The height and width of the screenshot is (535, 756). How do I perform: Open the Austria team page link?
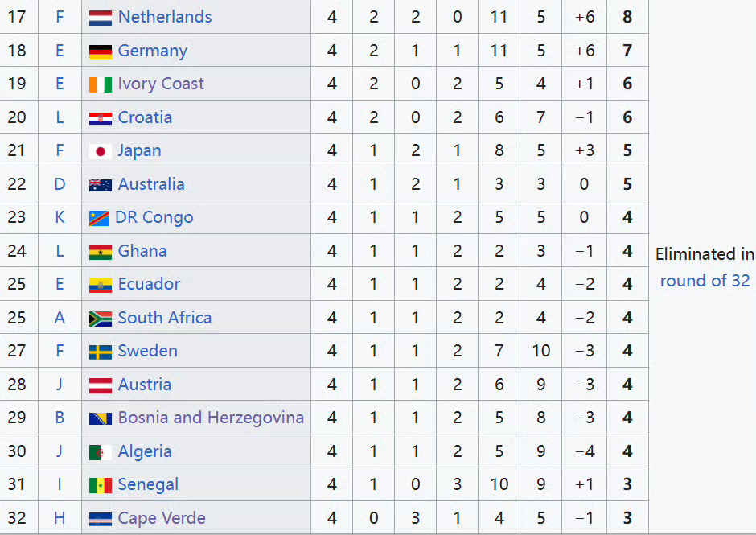pyautogui.click(x=144, y=385)
